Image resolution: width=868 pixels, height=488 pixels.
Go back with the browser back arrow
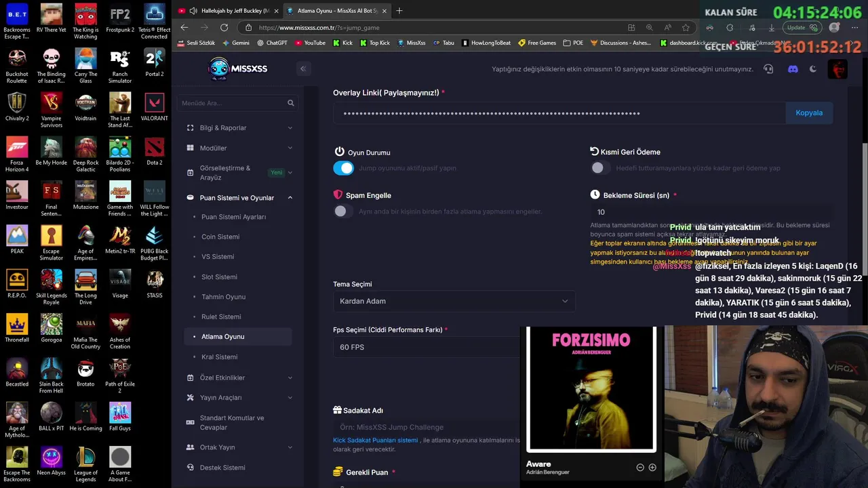(x=184, y=28)
